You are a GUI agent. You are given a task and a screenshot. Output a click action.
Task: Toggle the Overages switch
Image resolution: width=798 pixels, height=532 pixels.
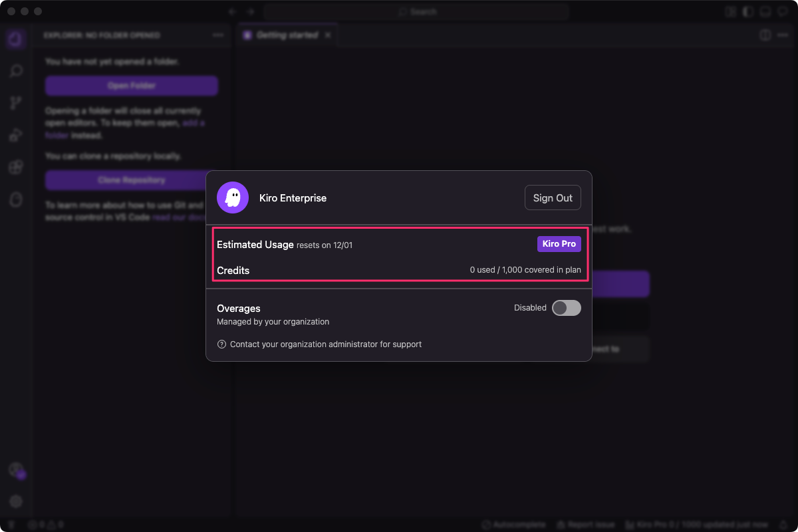coord(567,308)
